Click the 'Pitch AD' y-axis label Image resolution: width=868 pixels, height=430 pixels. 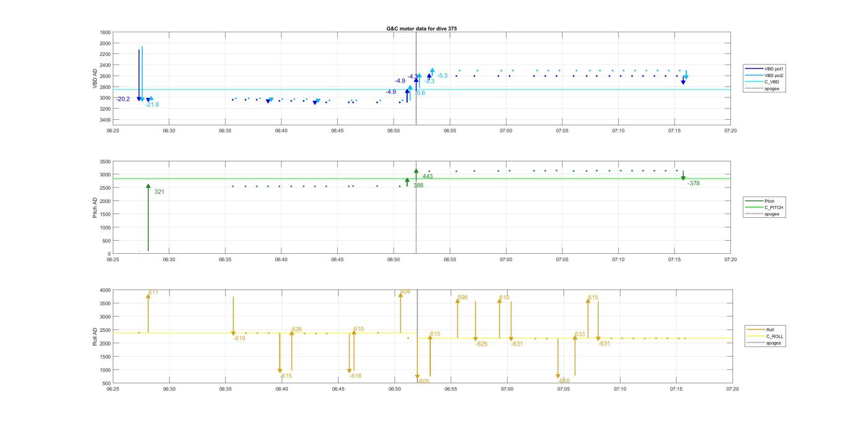tap(95, 207)
